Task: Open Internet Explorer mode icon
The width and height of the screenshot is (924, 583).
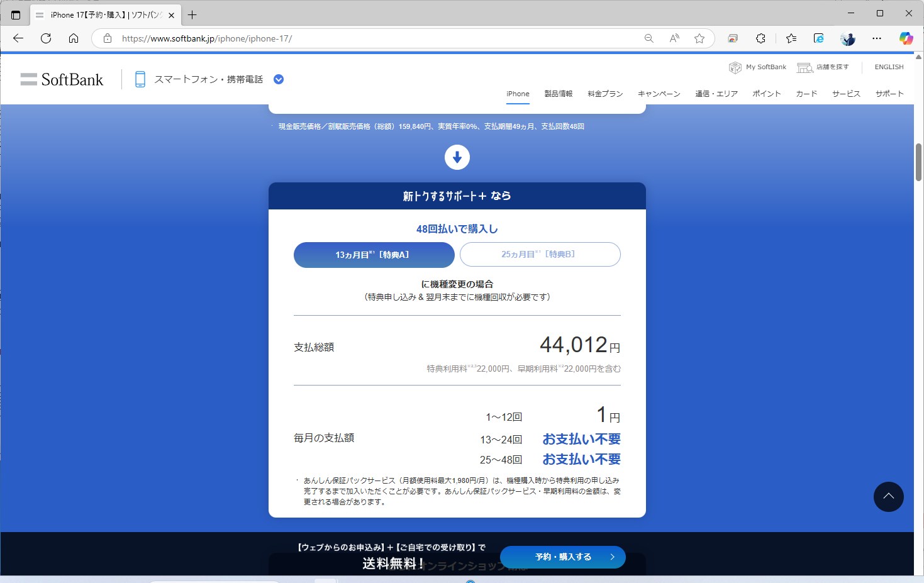Action: click(819, 38)
